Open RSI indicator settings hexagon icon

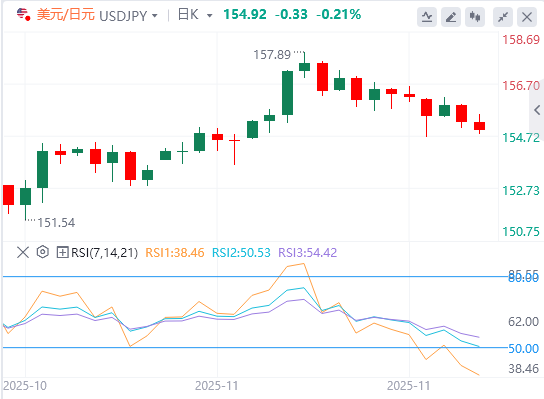42,252
